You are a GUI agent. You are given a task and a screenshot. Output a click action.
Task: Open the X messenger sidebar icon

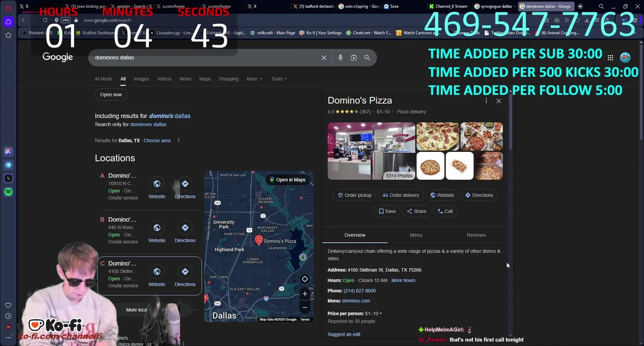[8, 178]
